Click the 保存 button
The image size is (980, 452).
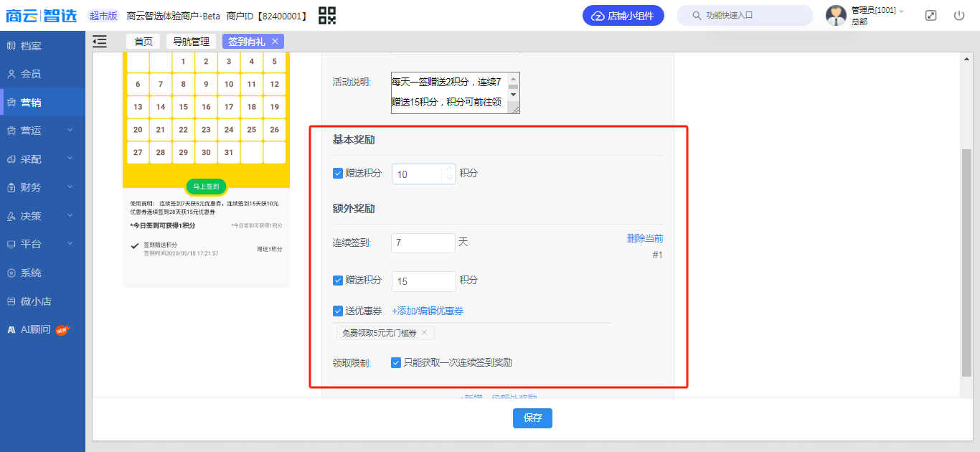pos(532,418)
